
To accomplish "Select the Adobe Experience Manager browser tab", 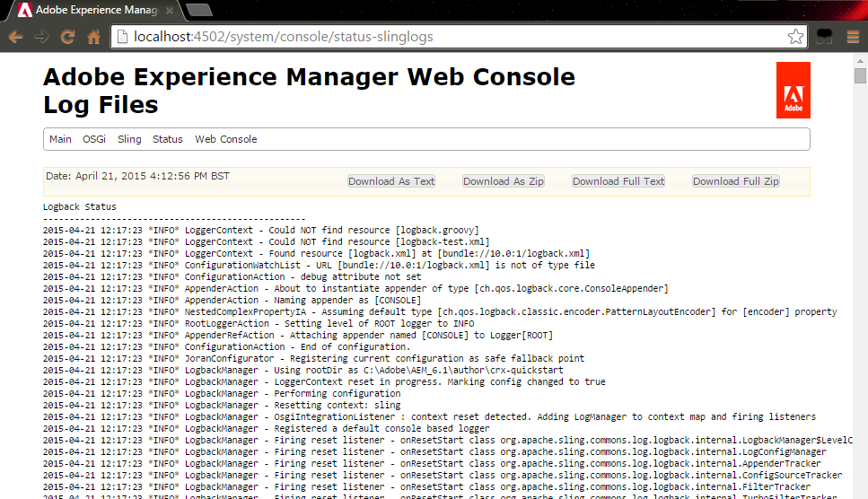I will point(95,10).
